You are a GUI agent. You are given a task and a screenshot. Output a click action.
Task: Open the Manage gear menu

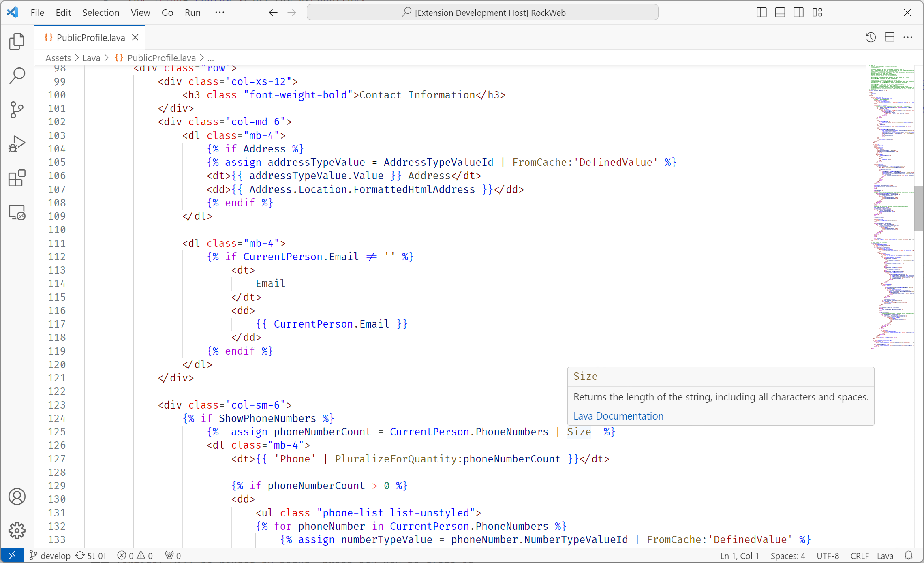[x=17, y=530]
